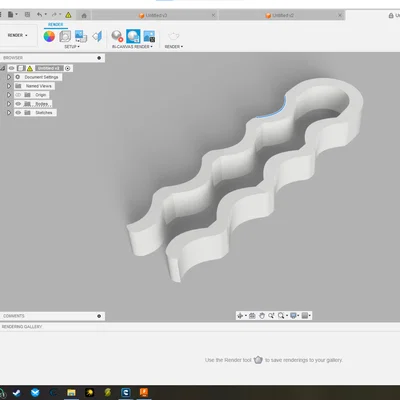Image resolution: width=400 pixels, height=400 pixels.
Task: Click the Render teapot icon
Action: pyautogui.click(x=173, y=36)
